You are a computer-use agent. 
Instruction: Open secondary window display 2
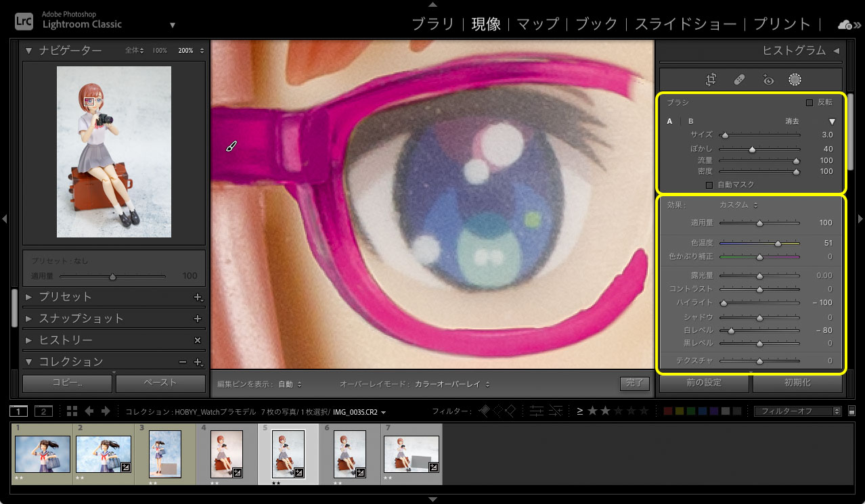[x=43, y=411]
